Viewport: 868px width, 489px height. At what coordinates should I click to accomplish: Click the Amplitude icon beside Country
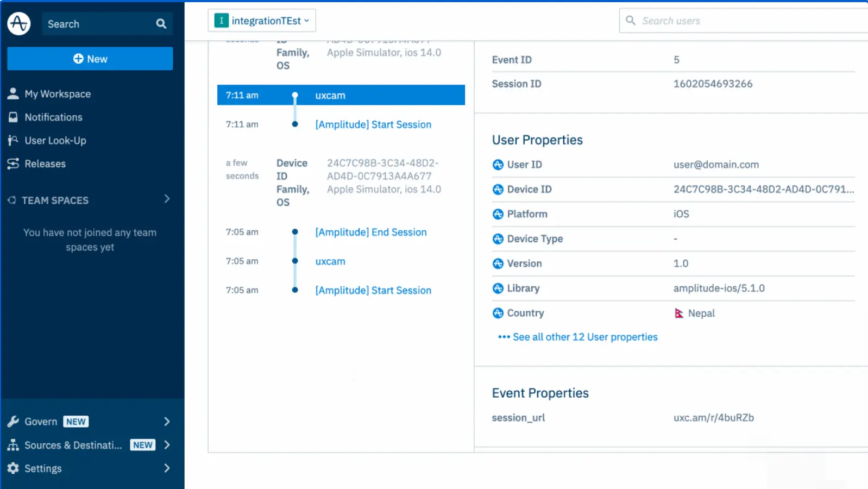click(498, 313)
